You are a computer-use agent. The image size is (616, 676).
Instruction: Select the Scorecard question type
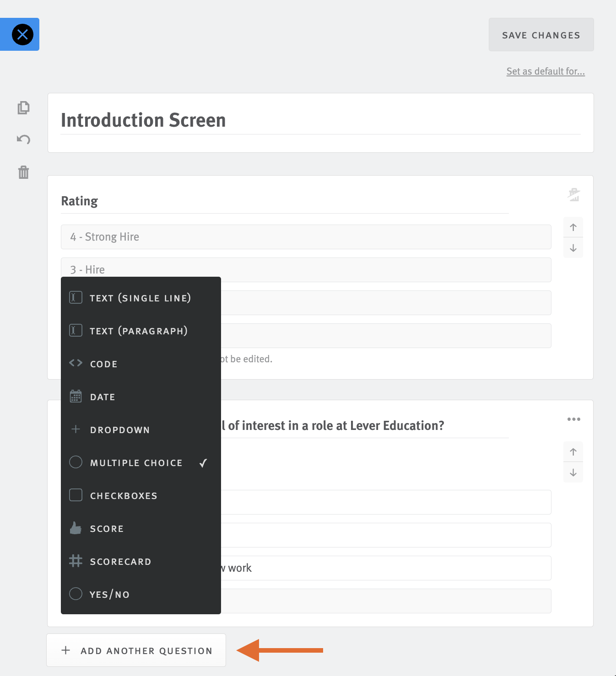tap(120, 561)
